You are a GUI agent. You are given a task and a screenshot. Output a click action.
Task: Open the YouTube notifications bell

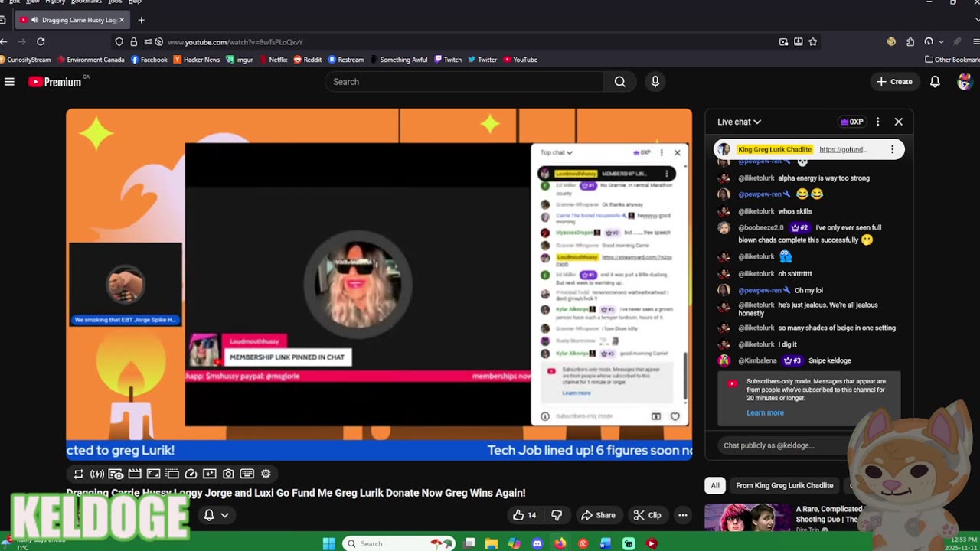(x=935, y=82)
